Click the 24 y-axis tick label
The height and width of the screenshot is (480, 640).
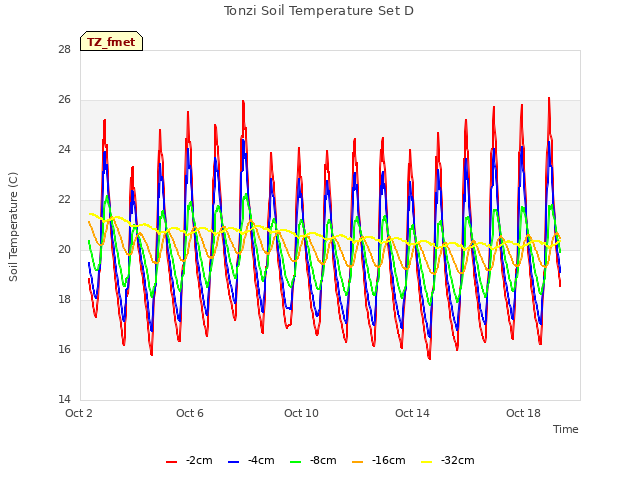pos(64,150)
